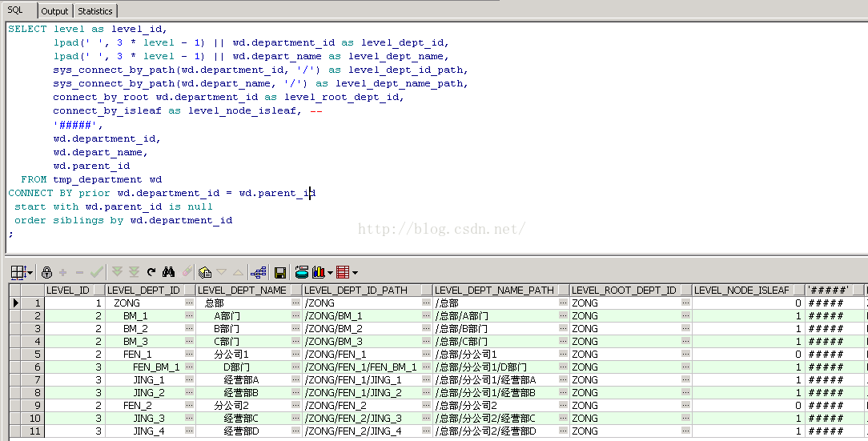
Task: Click the bar chart icon
Action: click(x=319, y=271)
